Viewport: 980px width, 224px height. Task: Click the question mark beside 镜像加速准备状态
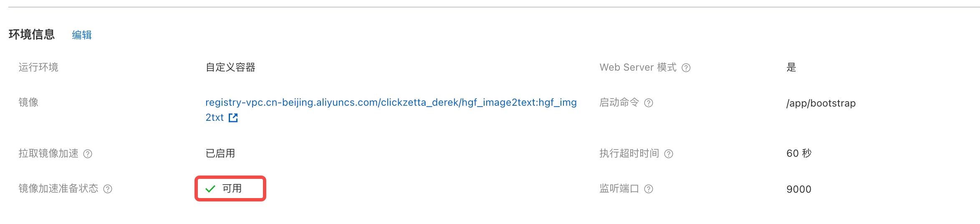pos(108,189)
